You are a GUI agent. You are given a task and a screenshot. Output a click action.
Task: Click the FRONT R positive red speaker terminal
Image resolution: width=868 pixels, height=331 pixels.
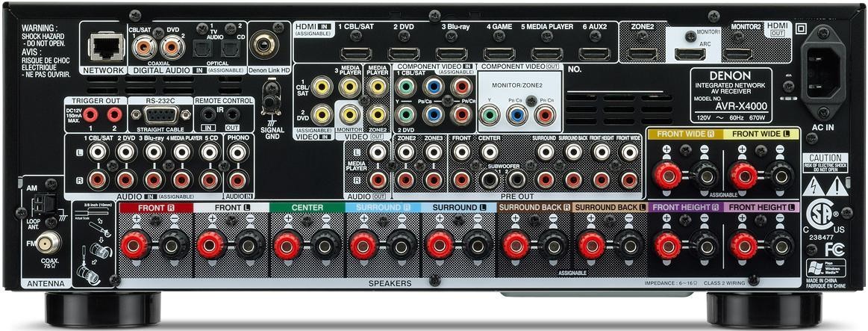coord(135,244)
